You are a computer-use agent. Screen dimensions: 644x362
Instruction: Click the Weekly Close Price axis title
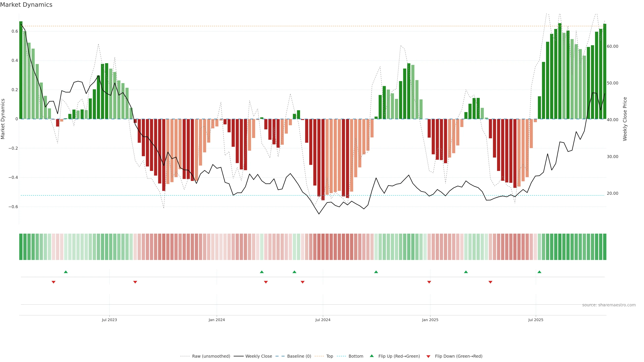pos(625,119)
